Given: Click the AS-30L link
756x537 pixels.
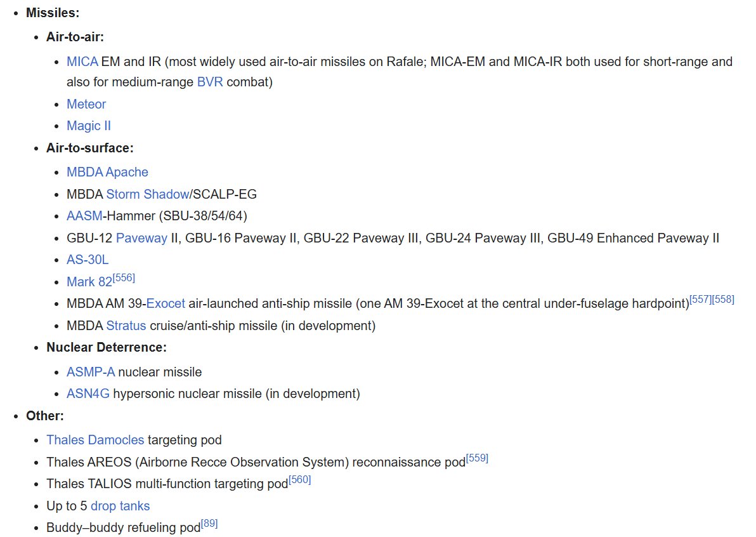Looking at the screenshot, I should coord(88,260).
